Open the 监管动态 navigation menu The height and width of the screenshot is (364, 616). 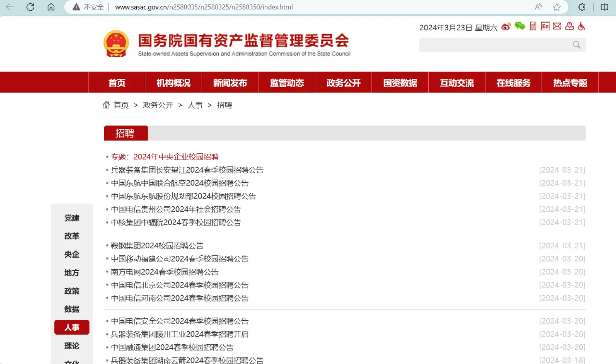tap(287, 83)
